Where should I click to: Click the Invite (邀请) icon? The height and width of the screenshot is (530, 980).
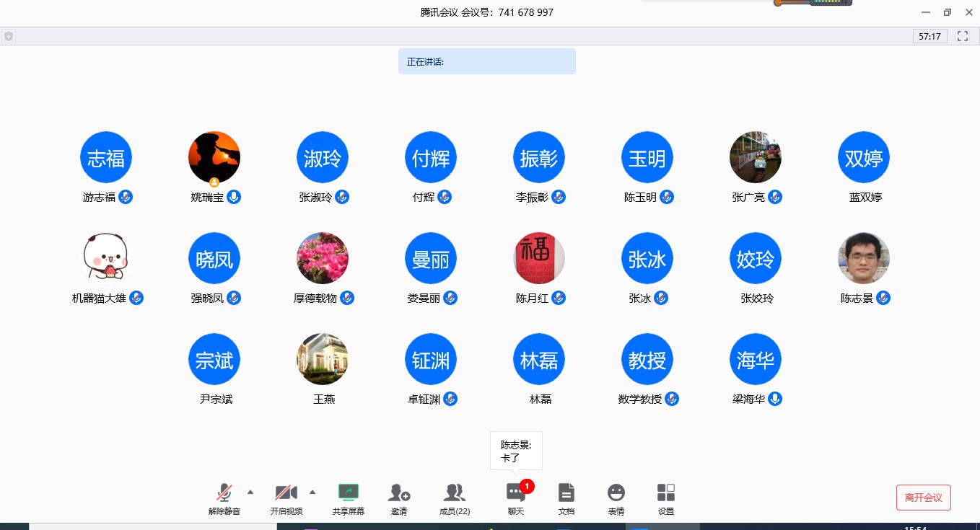click(398, 494)
